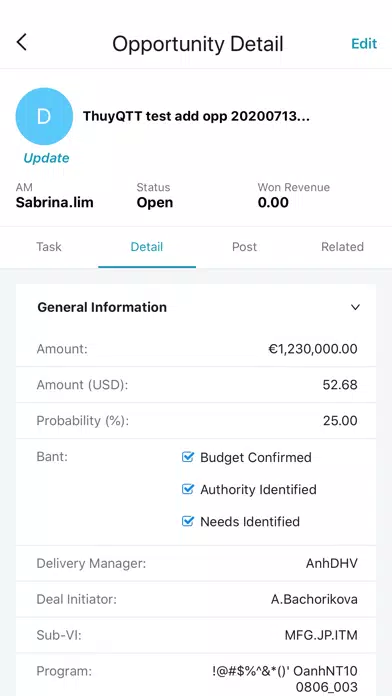Tap the AM name Sabrina.lim

click(x=55, y=203)
